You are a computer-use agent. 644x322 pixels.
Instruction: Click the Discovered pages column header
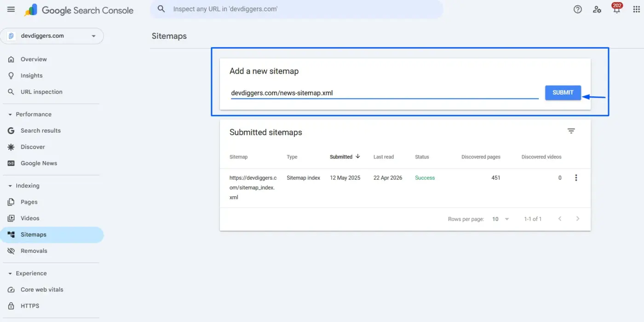click(x=481, y=157)
